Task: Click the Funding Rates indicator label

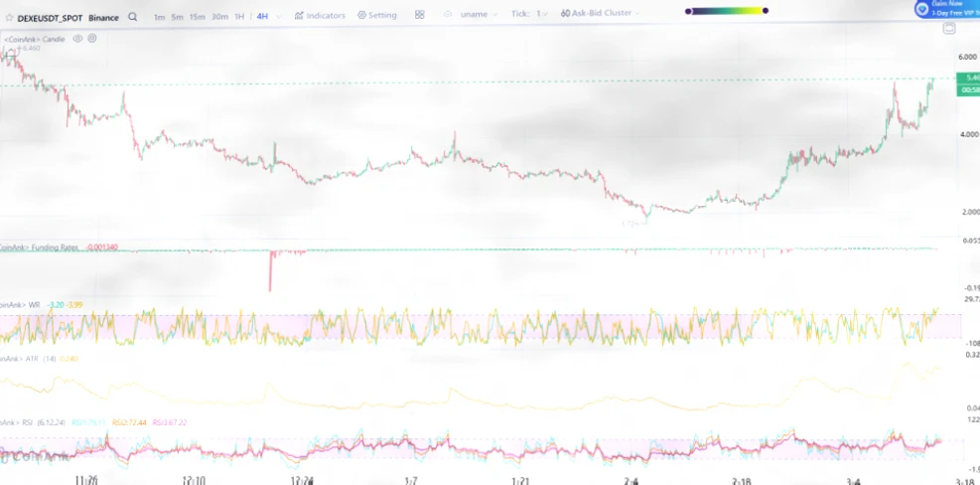Action: point(39,247)
